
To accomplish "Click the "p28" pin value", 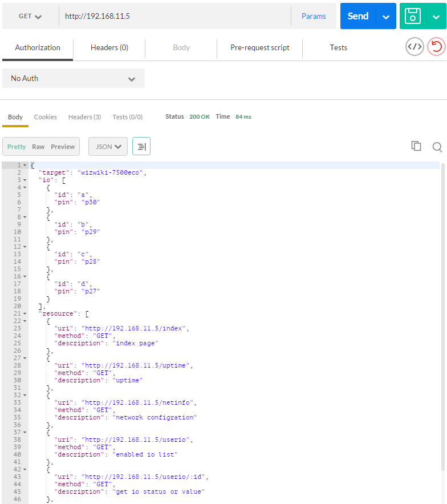I will tap(91, 261).
